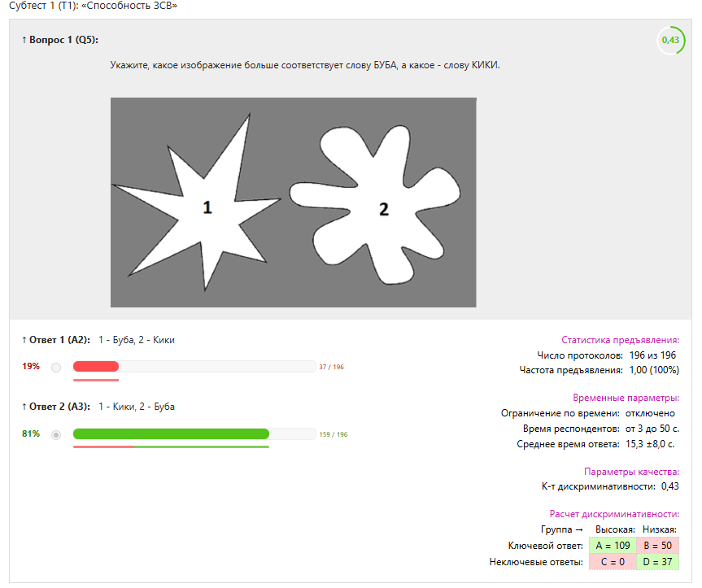Click the answer text 1 - Буба, 2 - Кики
This screenshot has height=588, width=702.
tap(137, 340)
